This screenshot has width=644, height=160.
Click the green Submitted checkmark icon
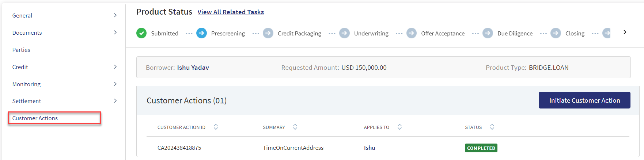click(141, 33)
